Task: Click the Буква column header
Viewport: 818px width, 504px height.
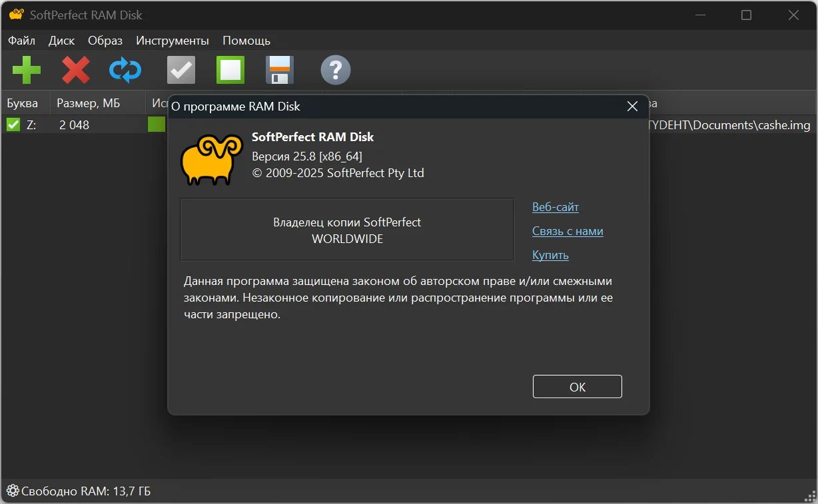Action: pyautogui.click(x=25, y=103)
